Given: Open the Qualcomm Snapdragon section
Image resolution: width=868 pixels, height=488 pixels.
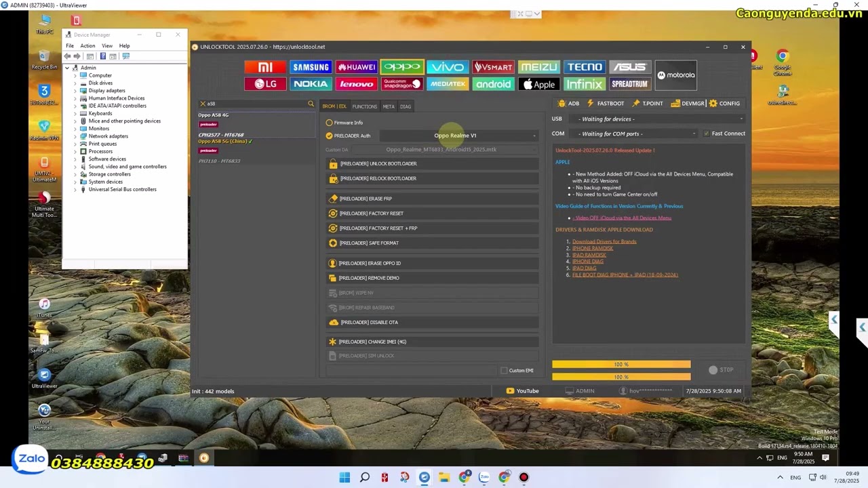Looking at the screenshot, I should (402, 84).
